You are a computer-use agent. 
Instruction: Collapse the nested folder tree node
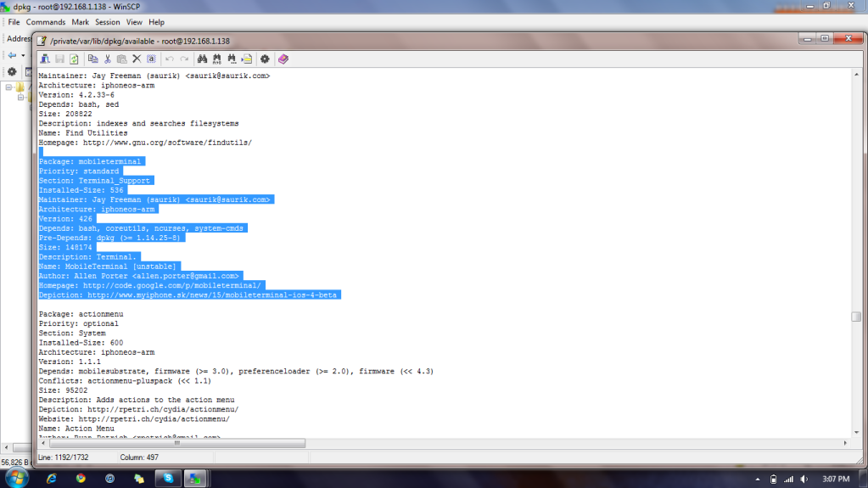click(21, 97)
